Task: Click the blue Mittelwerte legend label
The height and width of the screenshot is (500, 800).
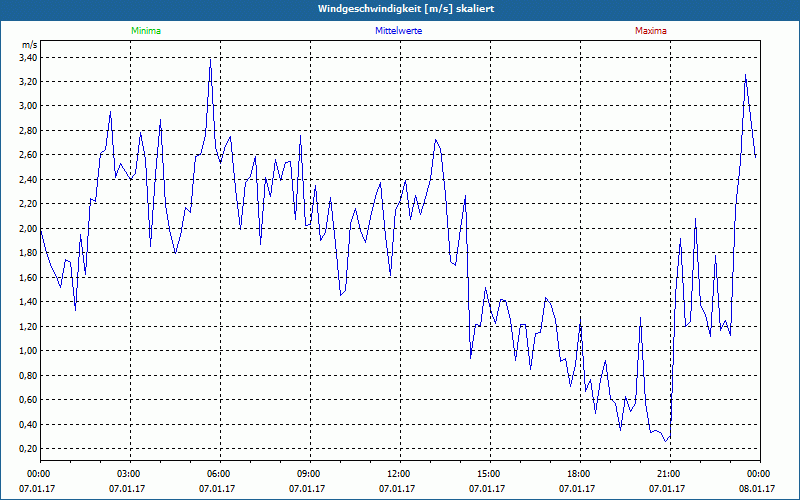Action: coord(398,31)
